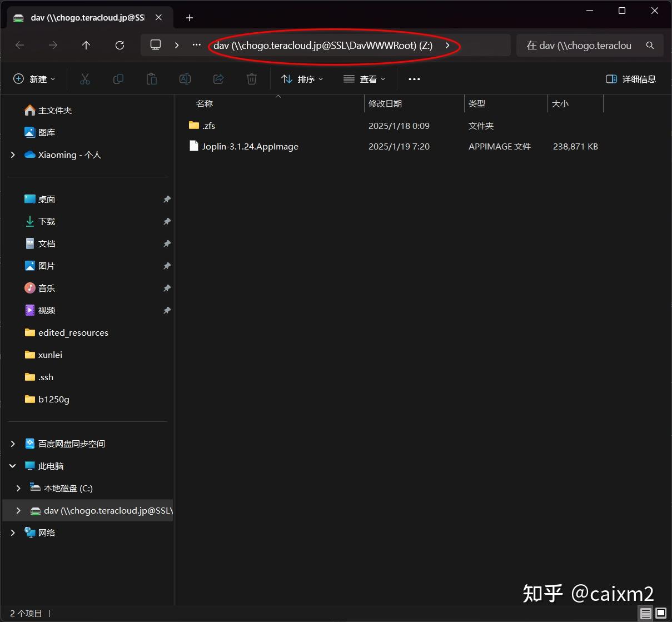Click the Rename icon on the toolbar
Screen dimensions: 672x622
(x=185, y=79)
